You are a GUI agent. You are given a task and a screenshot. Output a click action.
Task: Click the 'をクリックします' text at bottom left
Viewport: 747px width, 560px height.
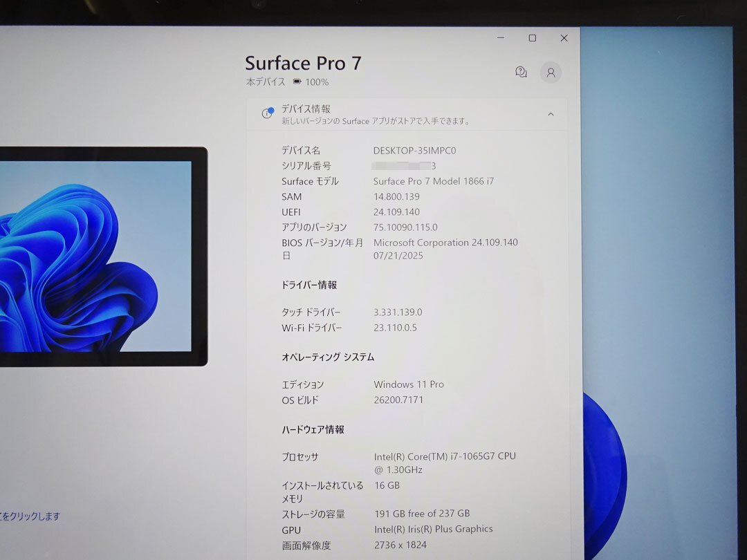pyautogui.click(x=30, y=516)
